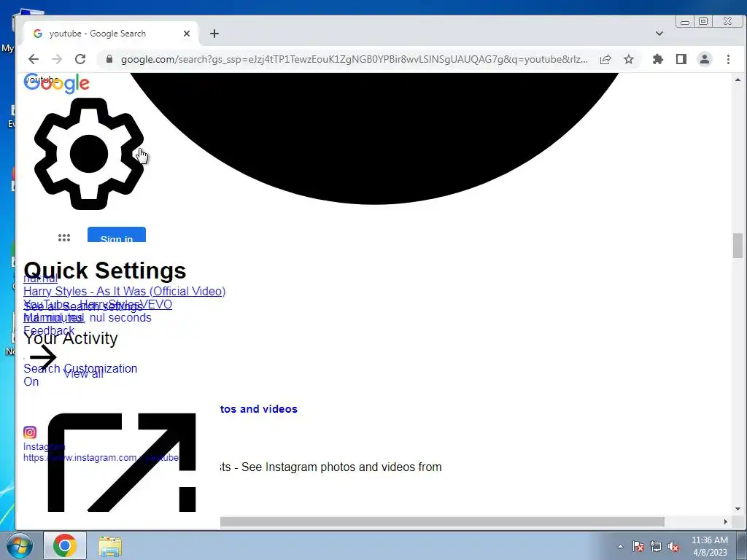Open the Google apps grid icon
This screenshot has width=747, height=560.
(x=64, y=238)
